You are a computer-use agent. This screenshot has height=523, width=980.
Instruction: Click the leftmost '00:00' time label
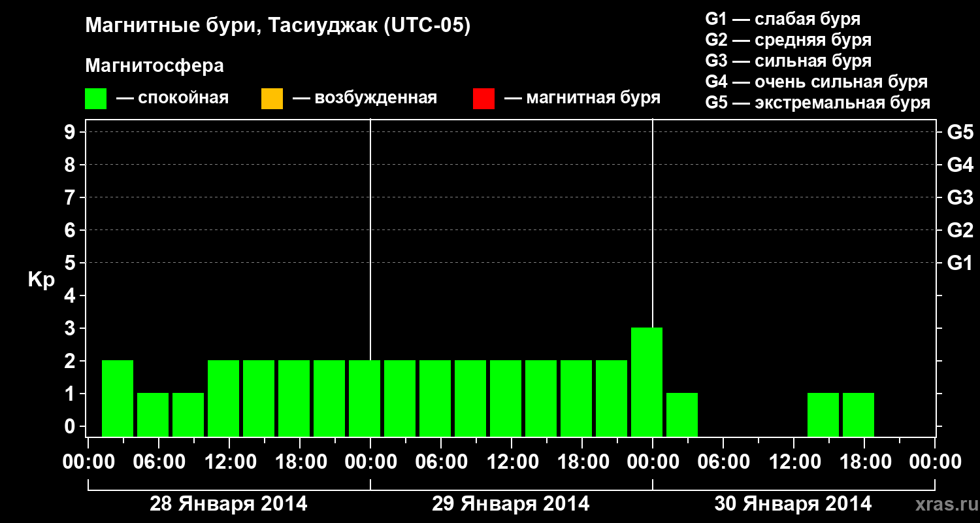(x=88, y=462)
